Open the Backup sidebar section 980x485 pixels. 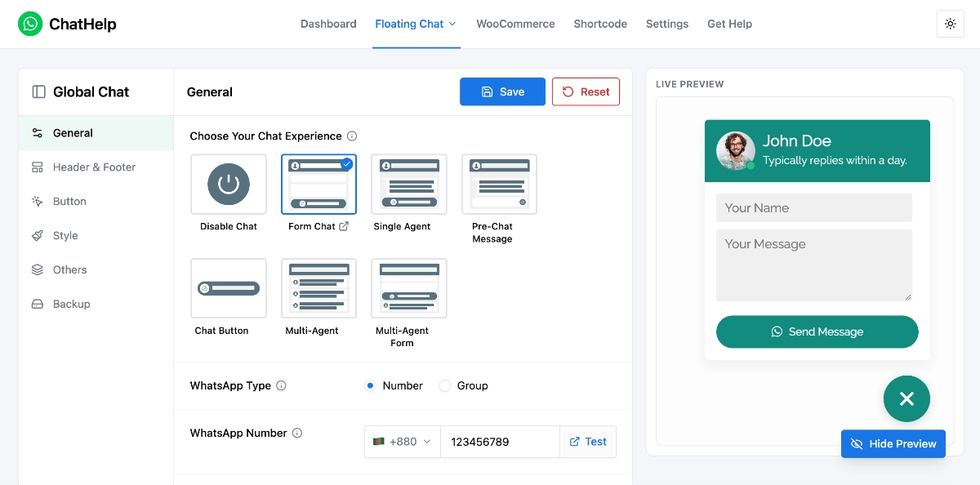click(96, 305)
